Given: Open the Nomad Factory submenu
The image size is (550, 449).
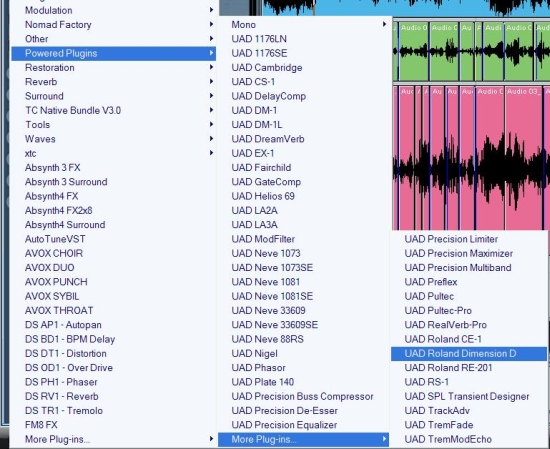Looking at the screenshot, I should pyautogui.click(x=113, y=25).
